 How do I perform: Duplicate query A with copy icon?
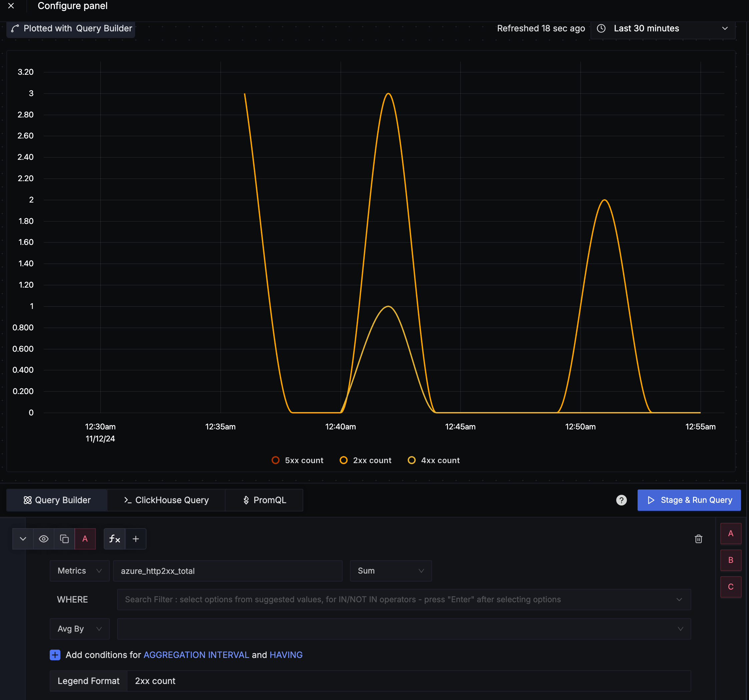pos(64,539)
